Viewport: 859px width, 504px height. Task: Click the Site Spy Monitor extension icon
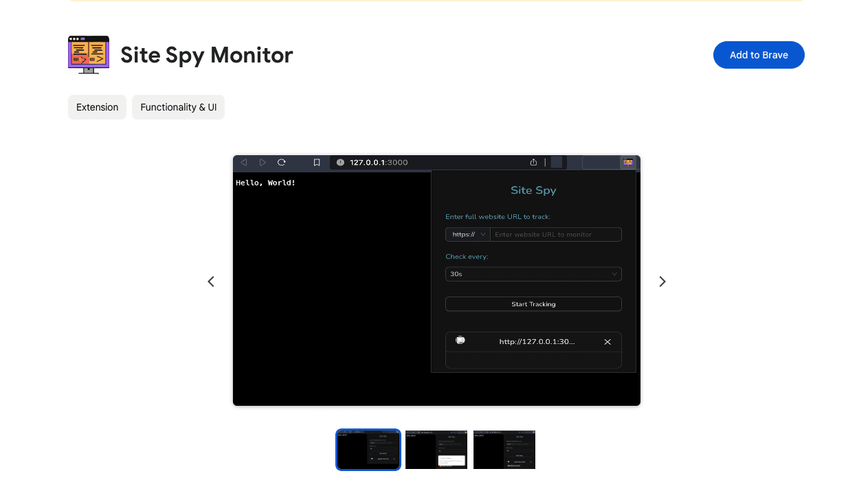coord(88,54)
